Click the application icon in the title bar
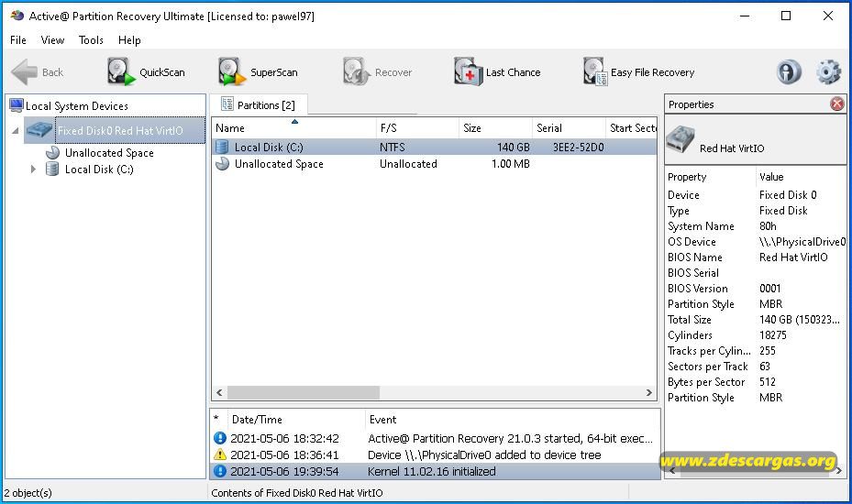 pyautogui.click(x=17, y=16)
